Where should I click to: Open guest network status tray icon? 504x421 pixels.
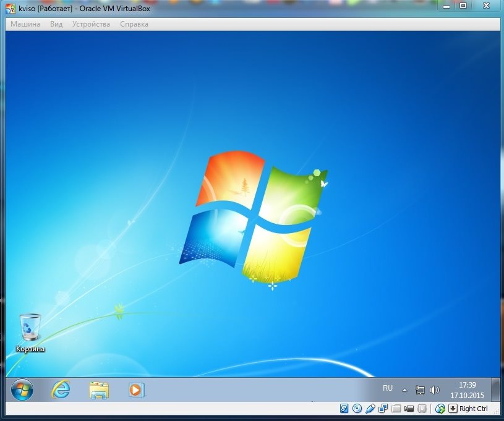tap(419, 390)
